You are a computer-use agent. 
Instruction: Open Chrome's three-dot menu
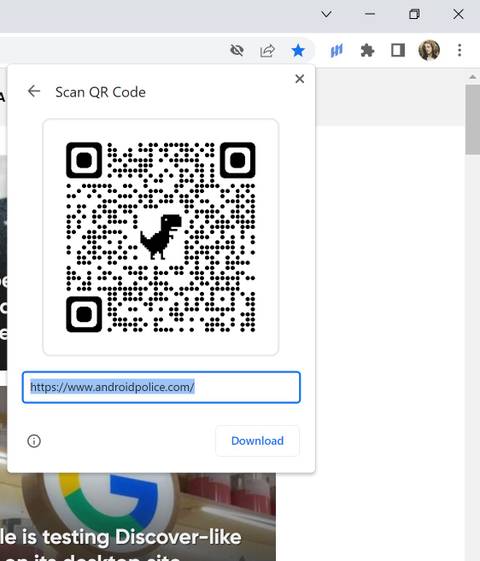(460, 50)
